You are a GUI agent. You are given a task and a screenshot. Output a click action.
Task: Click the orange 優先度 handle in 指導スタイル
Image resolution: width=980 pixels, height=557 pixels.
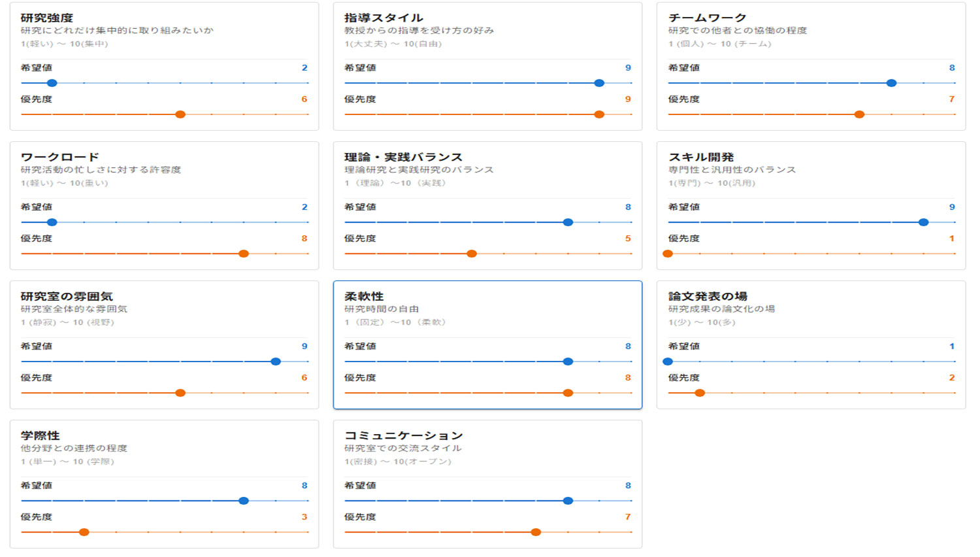tap(599, 114)
